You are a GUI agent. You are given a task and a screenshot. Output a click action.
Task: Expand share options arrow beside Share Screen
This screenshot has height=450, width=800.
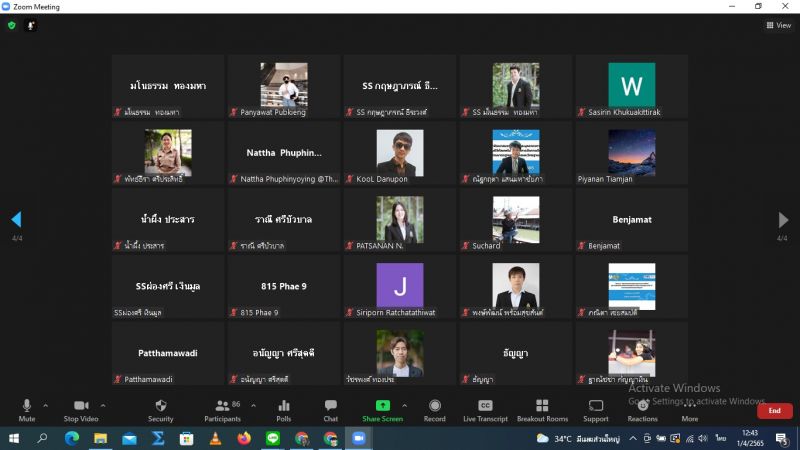coord(405,406)
